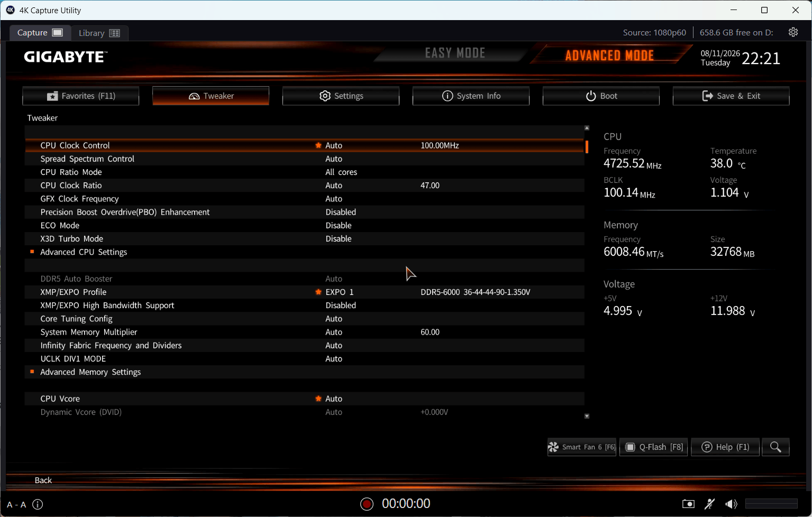
Task: Select the 'CPU Clock Ratio' label
Action: pyautogui.click(x=71, y=186)
